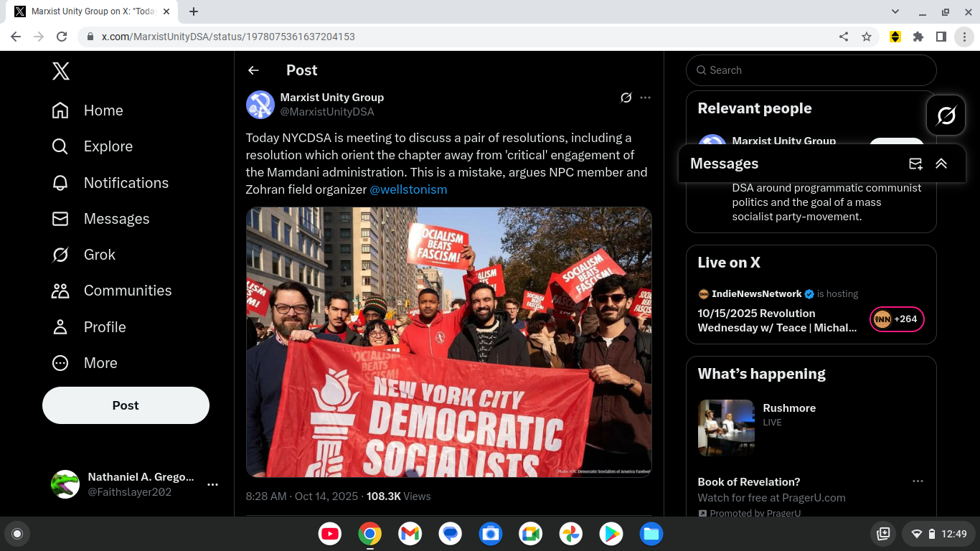Image resolution: width=980 pixels, height=551 pixels.
Task: Open more options for Book of Revelation ad
Action: [918, 481]
